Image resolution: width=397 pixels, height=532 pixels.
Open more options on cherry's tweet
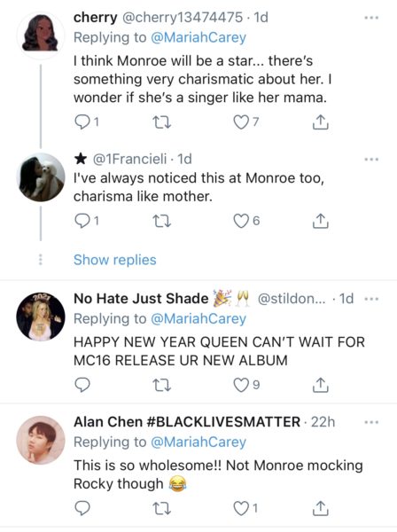coord(371,18)
